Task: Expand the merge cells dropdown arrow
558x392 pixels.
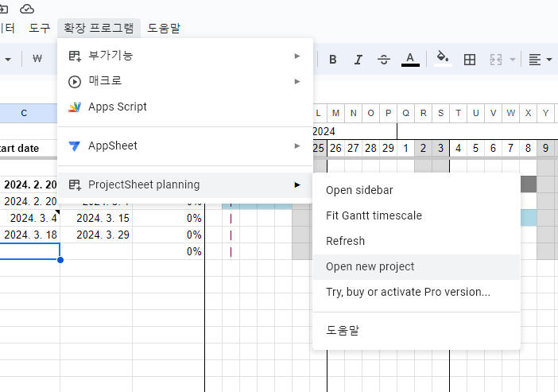Action: pos(513,60)
